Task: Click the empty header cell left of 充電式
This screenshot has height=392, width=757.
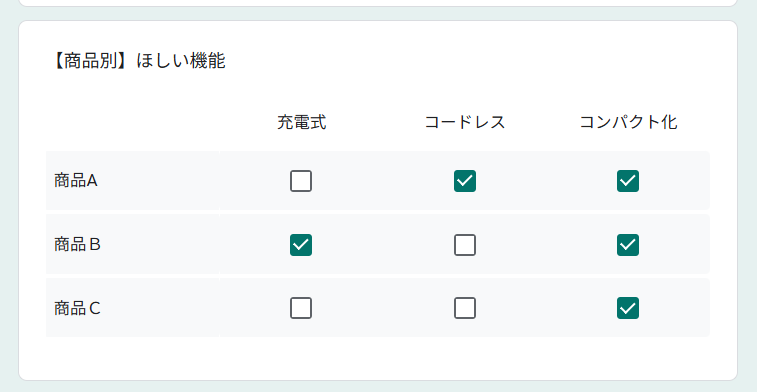Action: pyautogui.click(x=133, y=122)
